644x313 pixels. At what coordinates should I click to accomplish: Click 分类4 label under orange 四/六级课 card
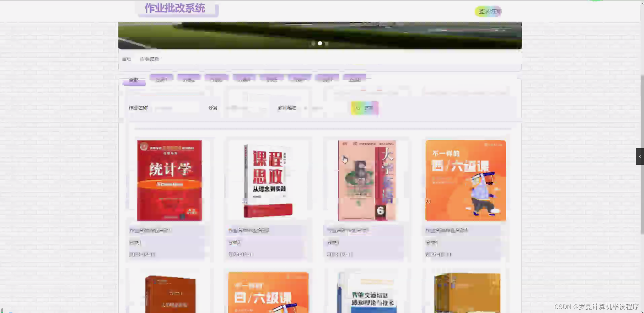point(431,242)
